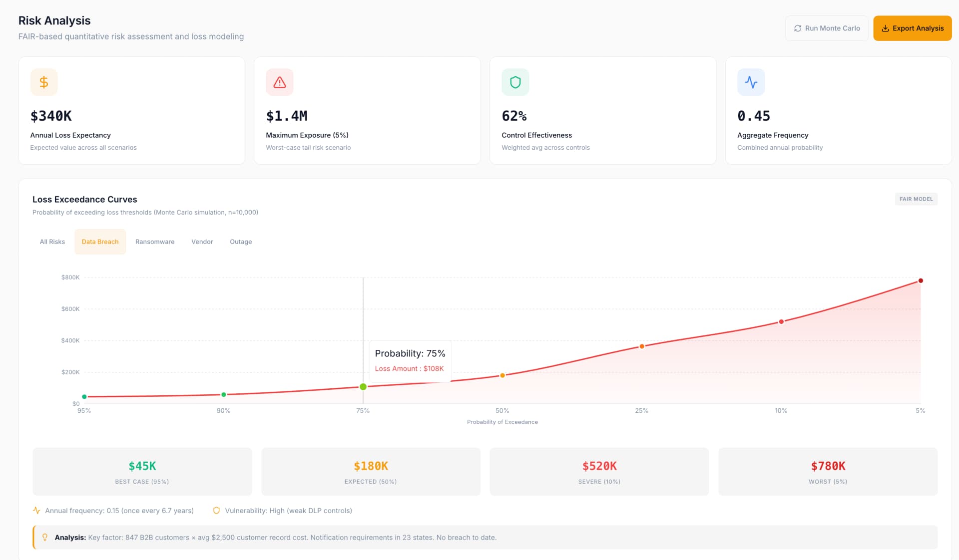Image resolution: width=959 pixels, height=560 pixels.
Task: Click the orange 25% point on curve
Action: click(x=642, y=346)
